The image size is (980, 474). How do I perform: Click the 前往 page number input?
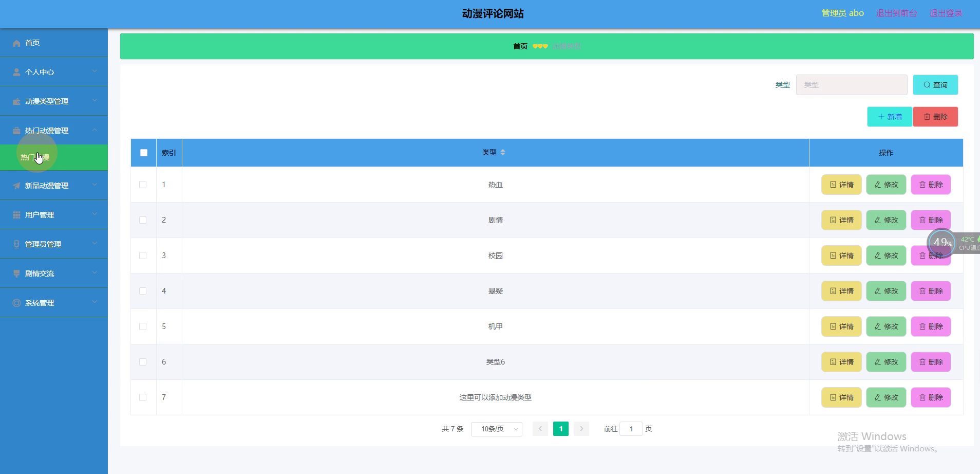tap(631, 429)
